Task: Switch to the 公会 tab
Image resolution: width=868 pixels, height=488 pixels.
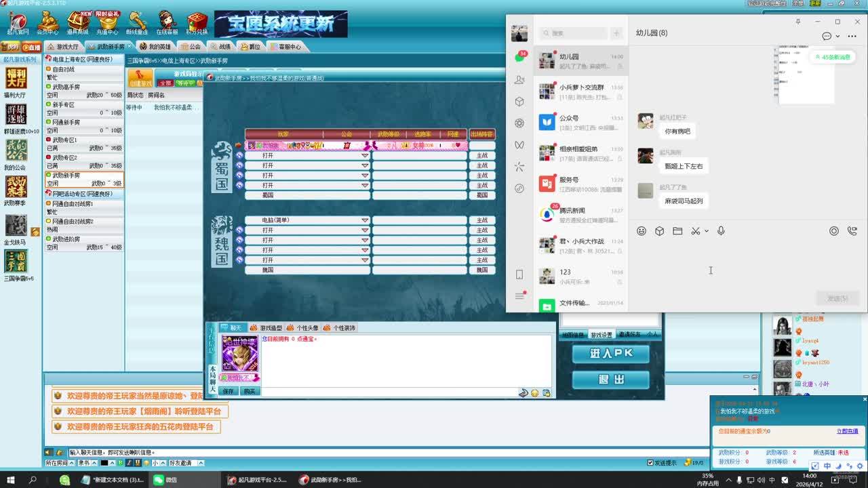Action: [x=191, y=47]
